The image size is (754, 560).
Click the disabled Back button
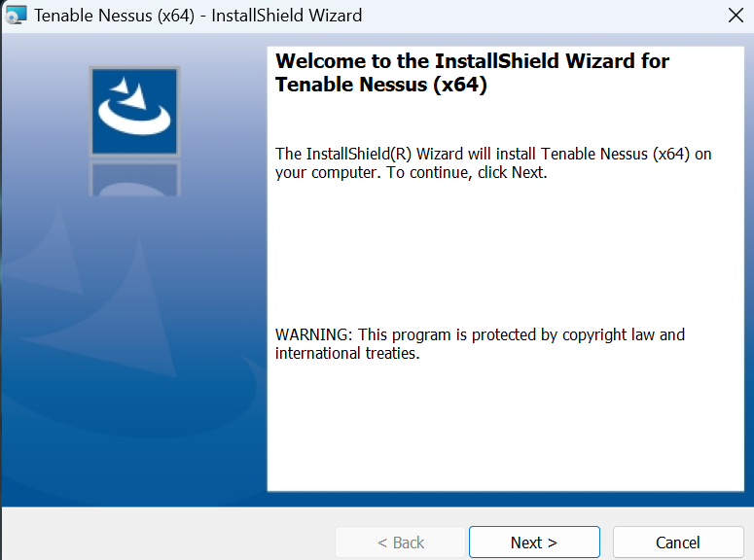(x=400, y=542)
